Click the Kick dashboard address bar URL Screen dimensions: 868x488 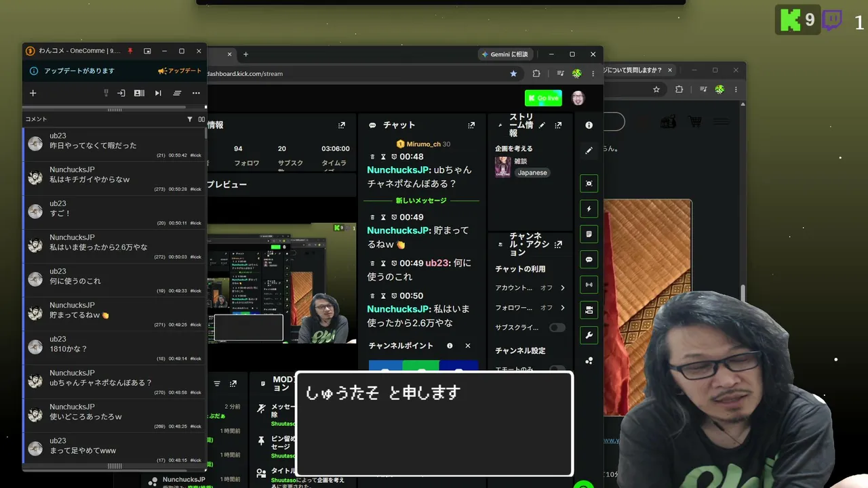[x=245, y=73]
